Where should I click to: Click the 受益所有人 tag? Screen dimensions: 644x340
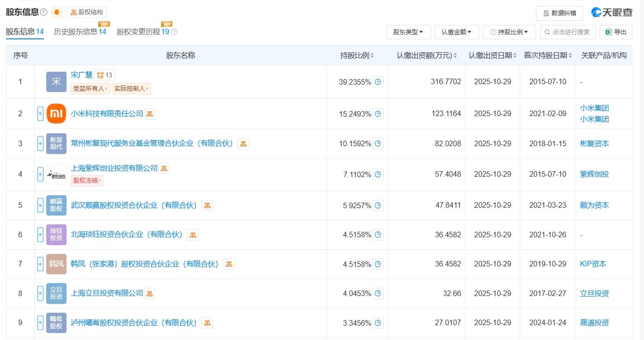(x=90, y=88)
